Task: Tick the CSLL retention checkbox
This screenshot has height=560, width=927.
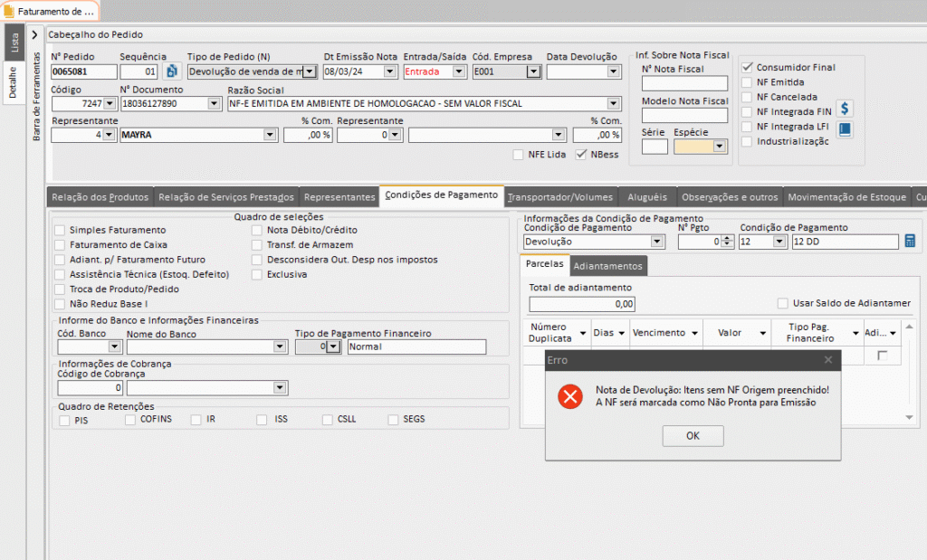Action: click(327, 420)
